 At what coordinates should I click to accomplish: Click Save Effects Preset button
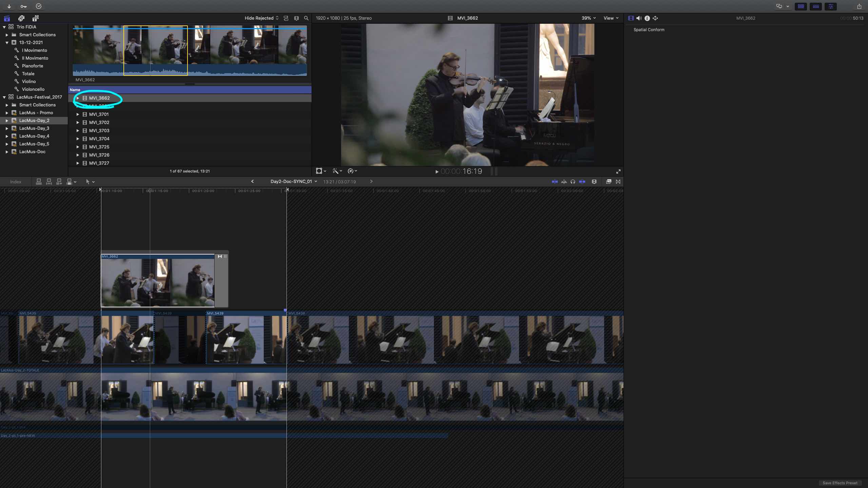(x=840, y=483)
